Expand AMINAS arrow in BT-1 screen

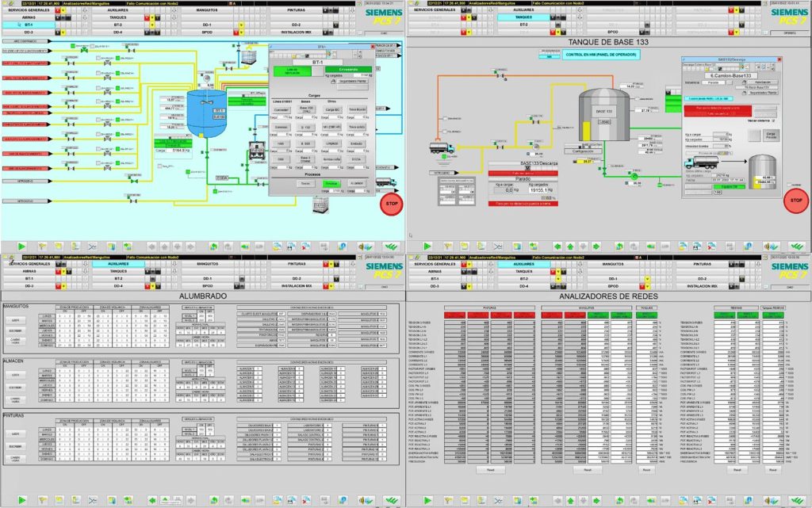point(85,17)
